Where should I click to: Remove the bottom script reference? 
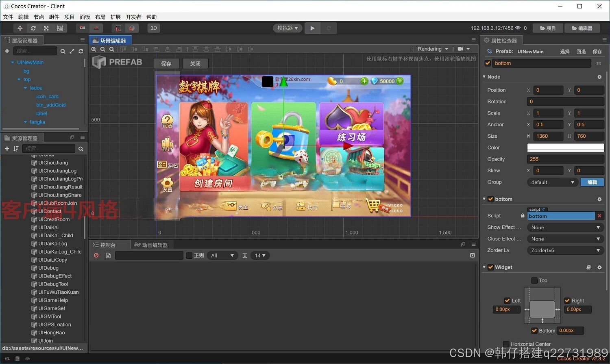point(599,216)
